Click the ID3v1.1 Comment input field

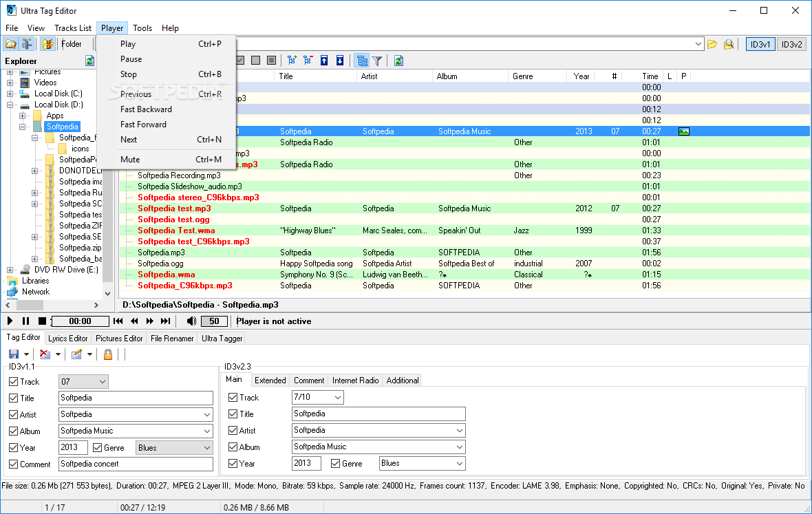pos(136,464)
